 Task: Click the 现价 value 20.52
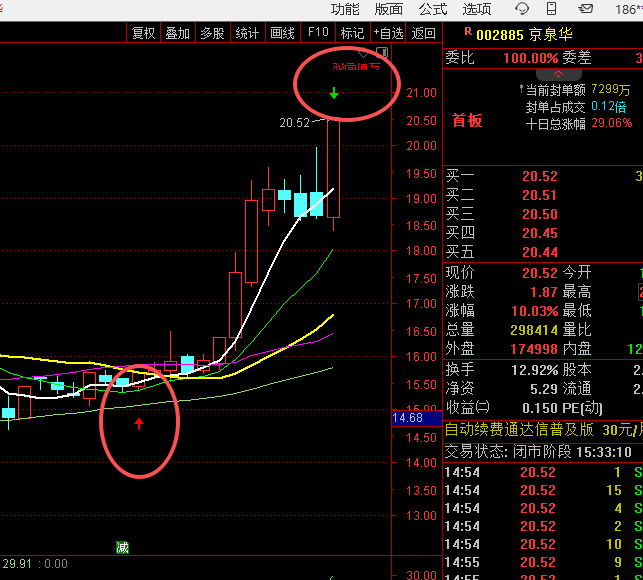[540, 273]
